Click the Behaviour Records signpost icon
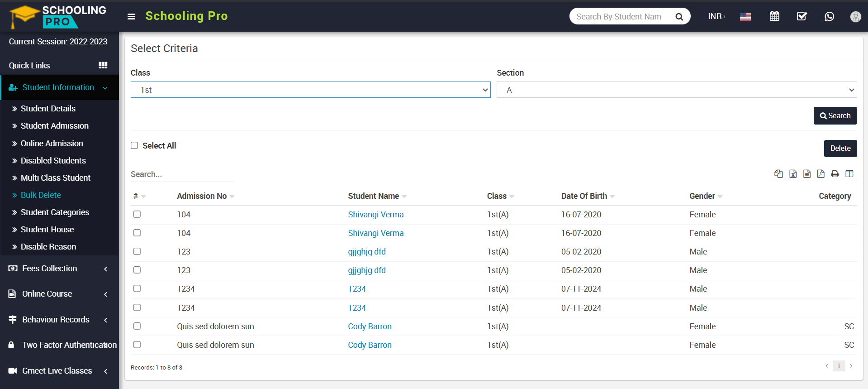The height and width of the screenshot is (389, 868). click(13, 319)
